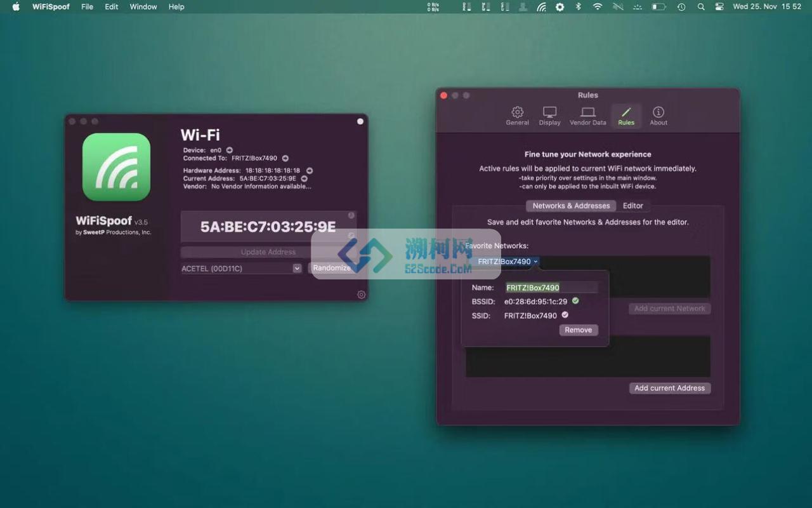Toggle the green BSSID checkmark
This screenshot has width=812, height=508.
click(x=575, y=301)
